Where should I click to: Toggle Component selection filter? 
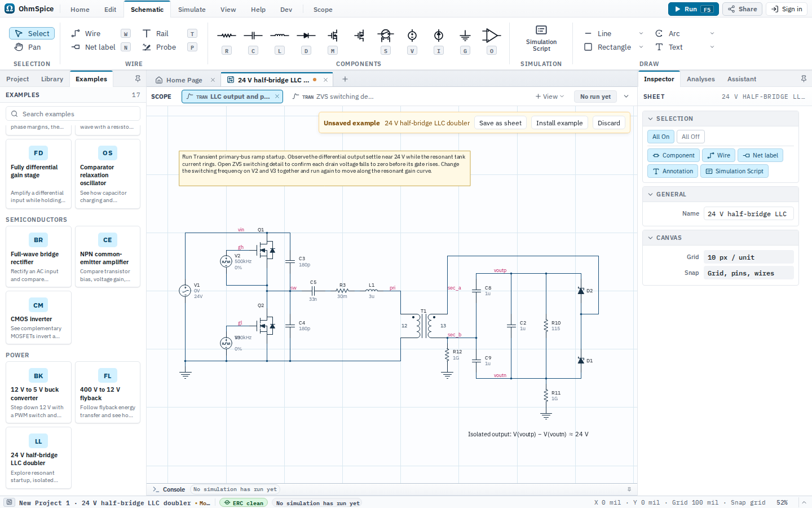point(673,155)
